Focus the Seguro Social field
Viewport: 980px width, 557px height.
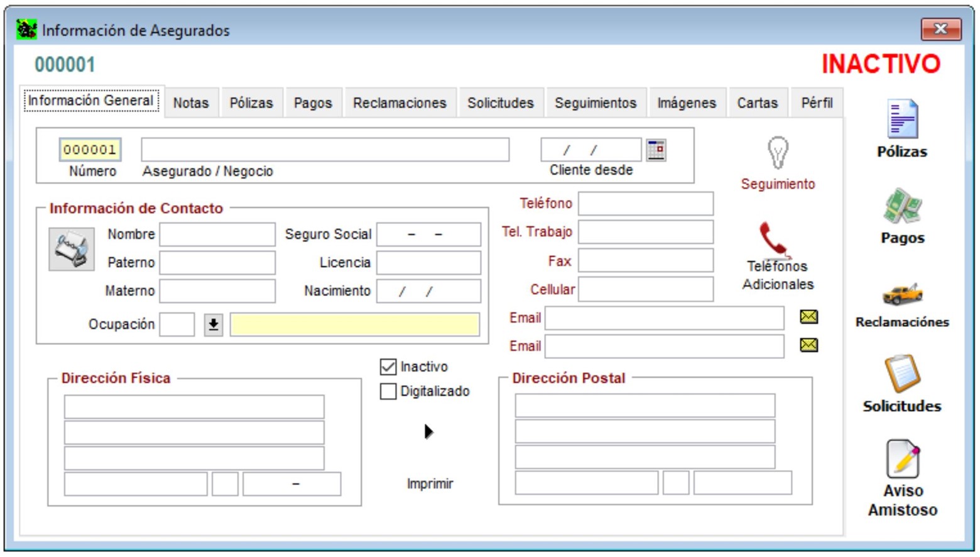(428, 234)
